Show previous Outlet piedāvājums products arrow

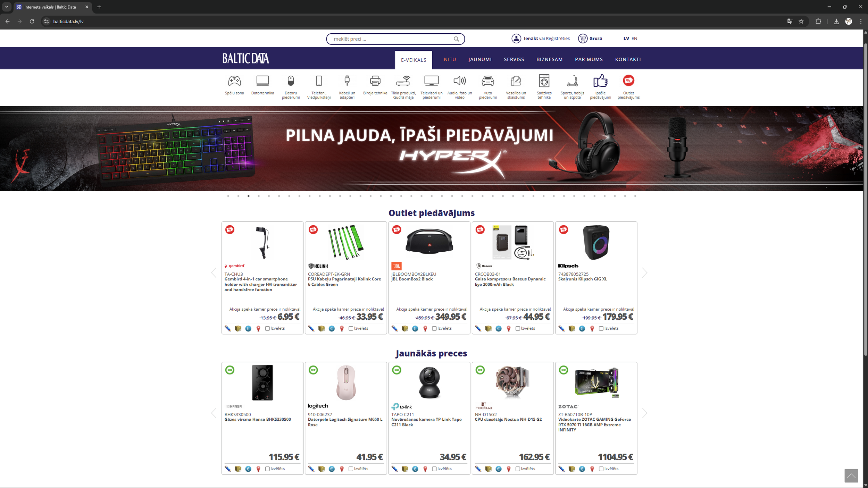pos(214,273)
